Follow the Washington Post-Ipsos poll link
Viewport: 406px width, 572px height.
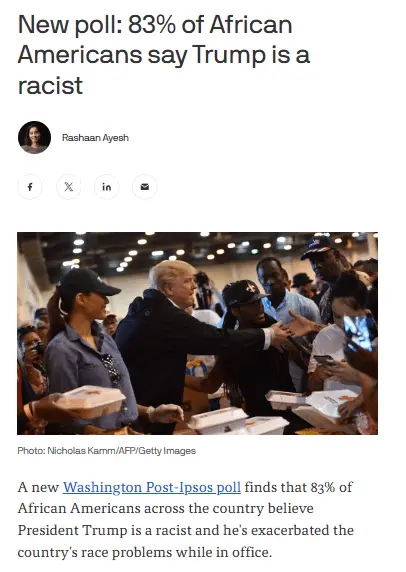coord(152,487)
